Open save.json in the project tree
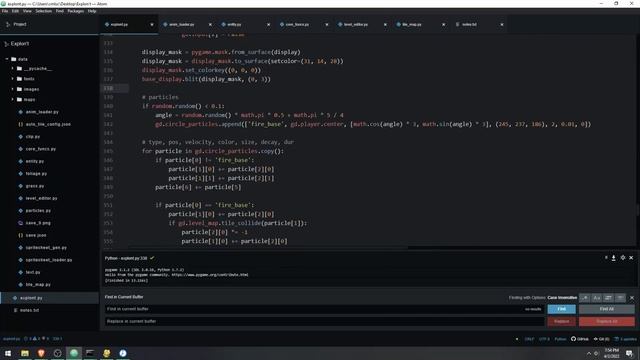Viewport: 640px width, 360px height. pos(36,235)
